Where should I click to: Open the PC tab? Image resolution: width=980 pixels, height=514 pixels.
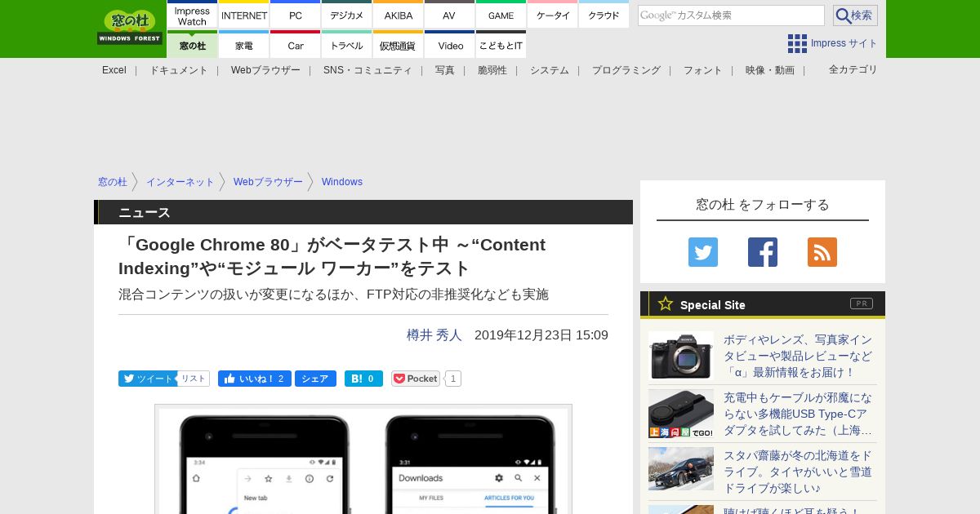pos(296,16)
